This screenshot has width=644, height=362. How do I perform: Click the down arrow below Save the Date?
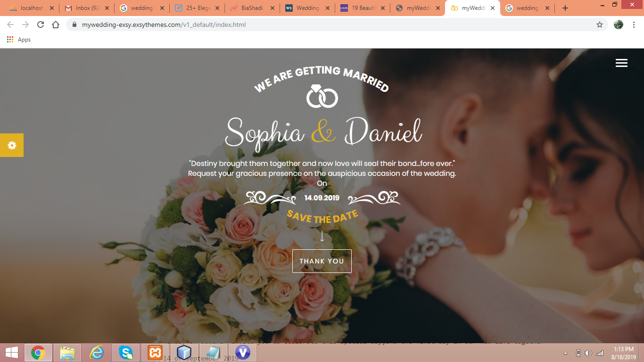tap(322, 236)
